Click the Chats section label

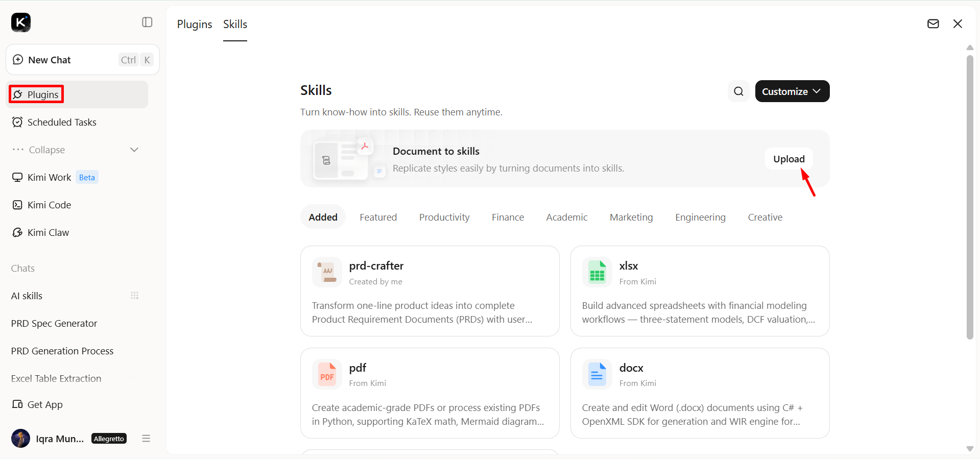[23, 268]
